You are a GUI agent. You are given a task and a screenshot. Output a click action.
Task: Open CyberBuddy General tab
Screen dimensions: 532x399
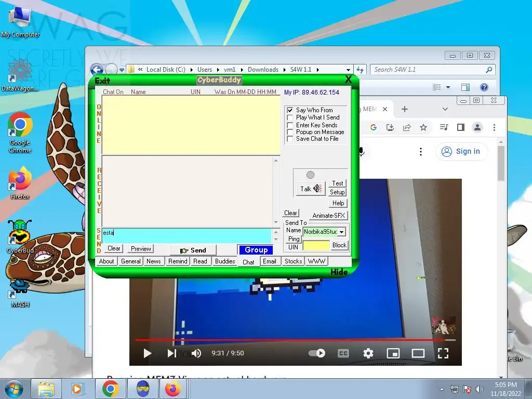130,261
